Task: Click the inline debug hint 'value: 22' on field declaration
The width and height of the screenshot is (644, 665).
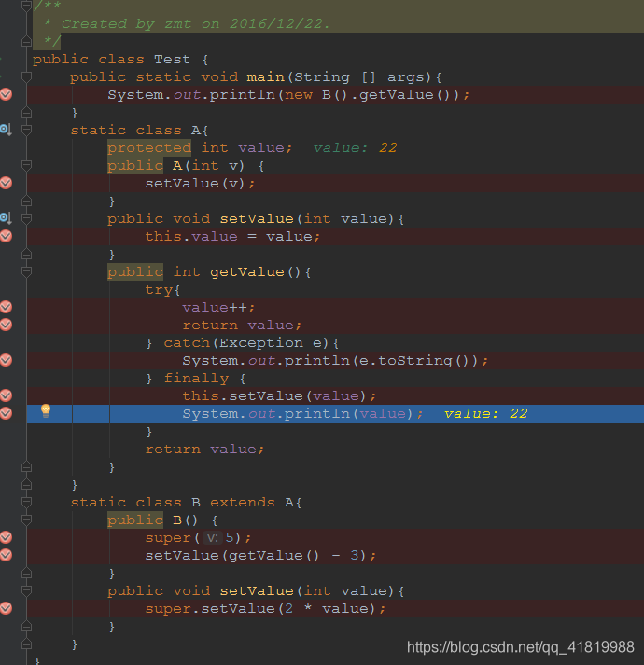Action: pyautogui.click(x=356, y=147)
